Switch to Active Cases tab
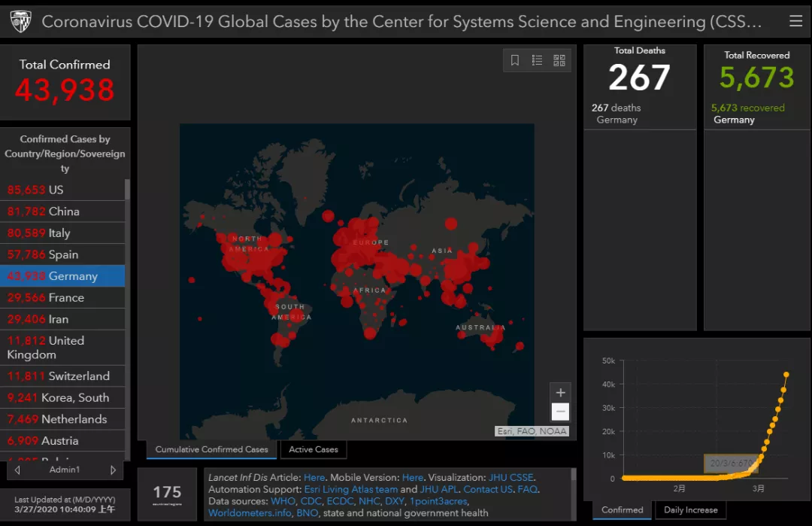 tap(314, 449)
